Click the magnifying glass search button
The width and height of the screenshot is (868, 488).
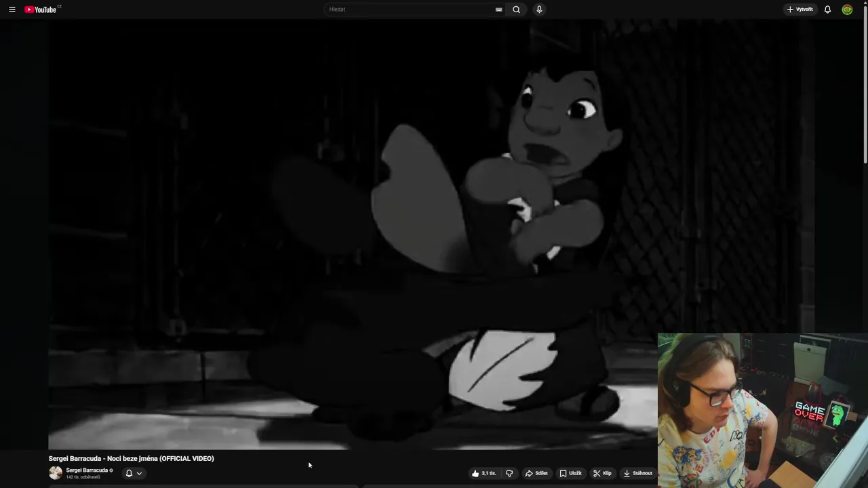pos(517,9)
